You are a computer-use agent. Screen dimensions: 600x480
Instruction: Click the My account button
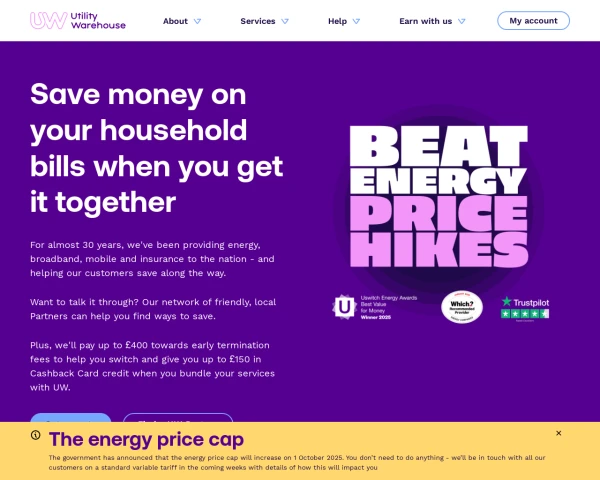click(533, 20)
